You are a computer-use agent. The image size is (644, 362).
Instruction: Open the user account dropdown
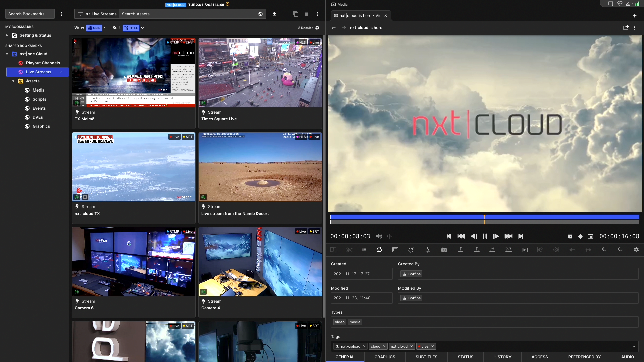click(x=629, y=4)
